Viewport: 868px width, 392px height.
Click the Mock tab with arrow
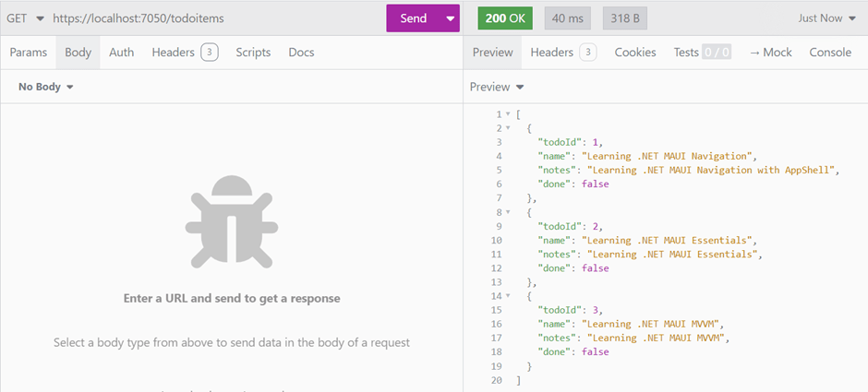coord(770,53)
